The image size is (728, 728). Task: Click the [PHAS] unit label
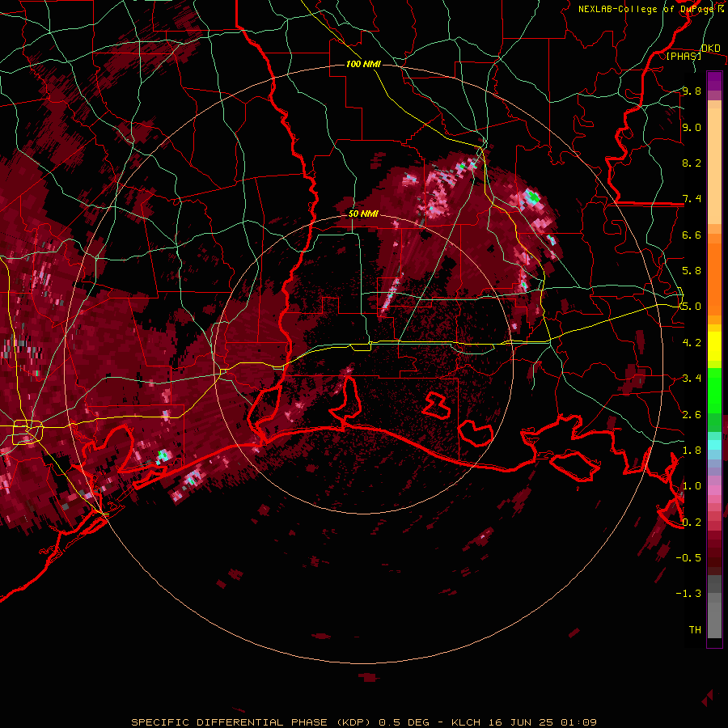coord(684,56)
